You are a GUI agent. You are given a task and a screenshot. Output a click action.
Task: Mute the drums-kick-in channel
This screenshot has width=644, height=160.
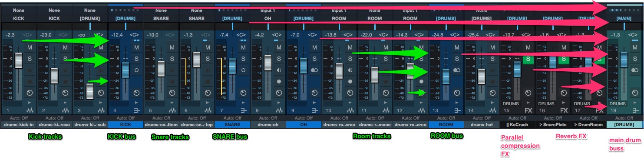30,47
